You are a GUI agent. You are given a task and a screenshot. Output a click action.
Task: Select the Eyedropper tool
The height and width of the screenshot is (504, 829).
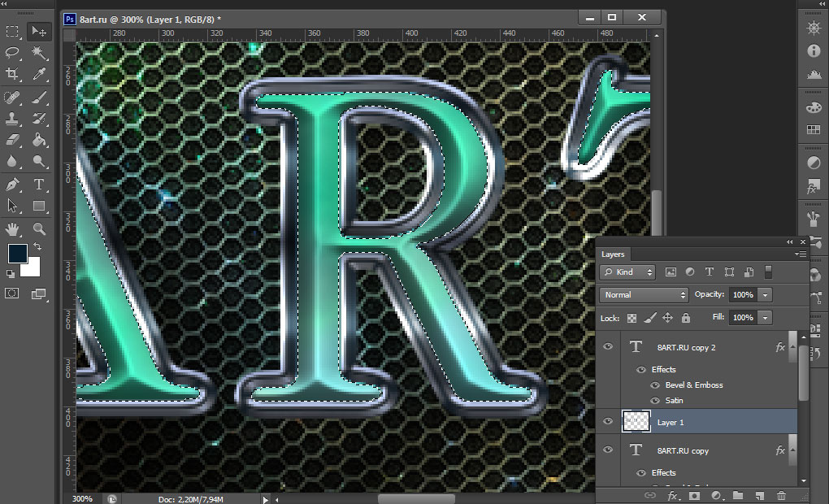point(38,73)
